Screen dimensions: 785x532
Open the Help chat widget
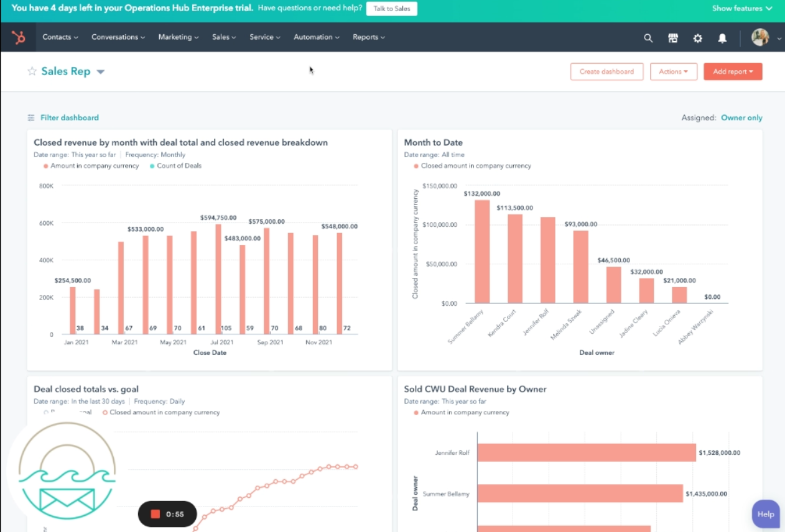tap(766, 514)
